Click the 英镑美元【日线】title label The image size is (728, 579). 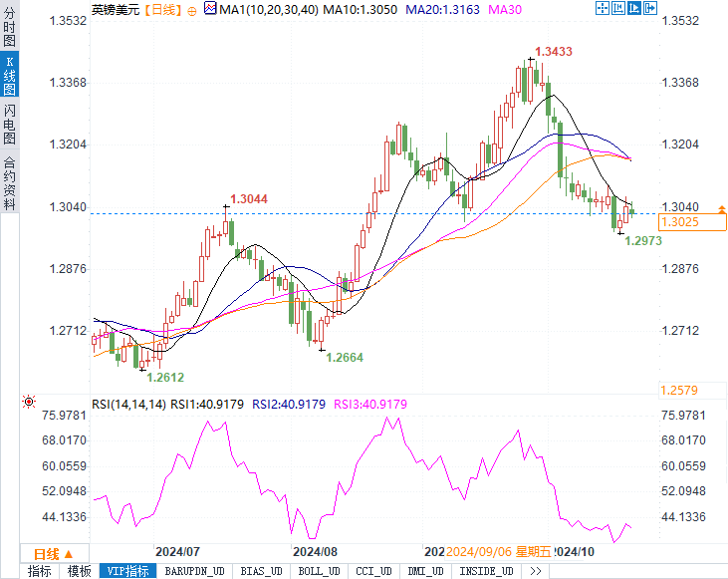point(137,10)
